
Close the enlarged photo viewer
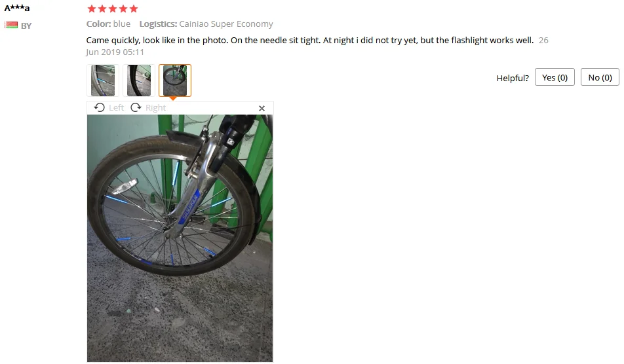pyautogui.click(x=262, y=108)
